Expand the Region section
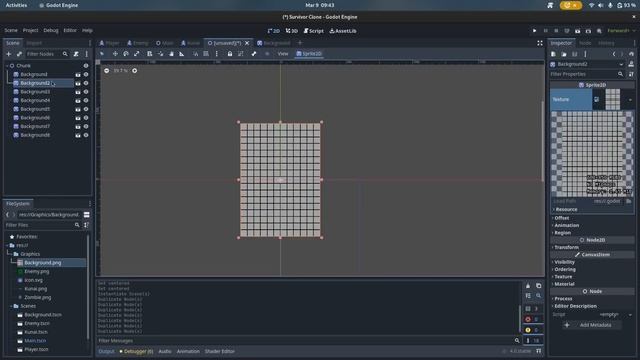This screenshot has height=360, width=640. pos(562,233)
